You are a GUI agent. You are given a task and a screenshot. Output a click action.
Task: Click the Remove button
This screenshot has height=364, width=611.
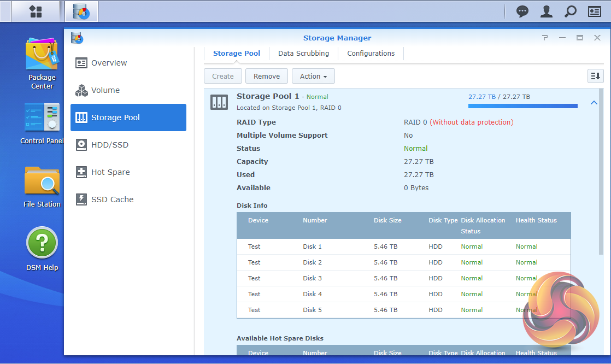pyautogui.click(x=267, y=76)
